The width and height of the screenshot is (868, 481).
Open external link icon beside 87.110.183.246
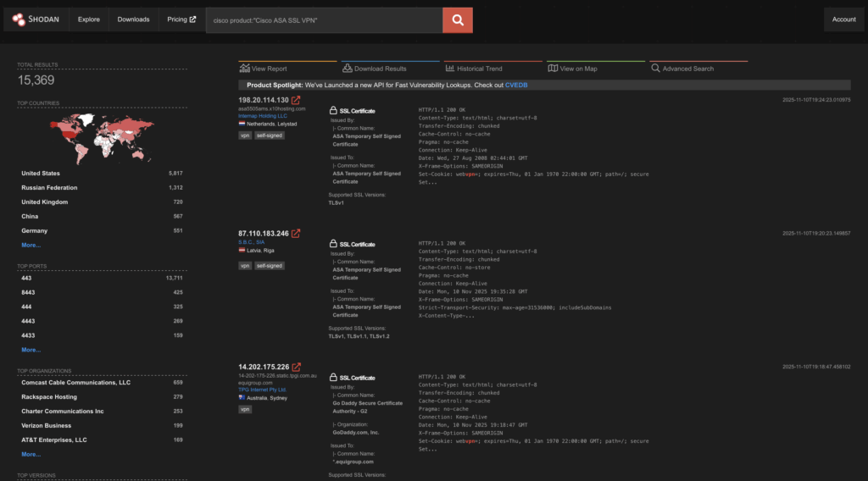(x=296, y=234)
